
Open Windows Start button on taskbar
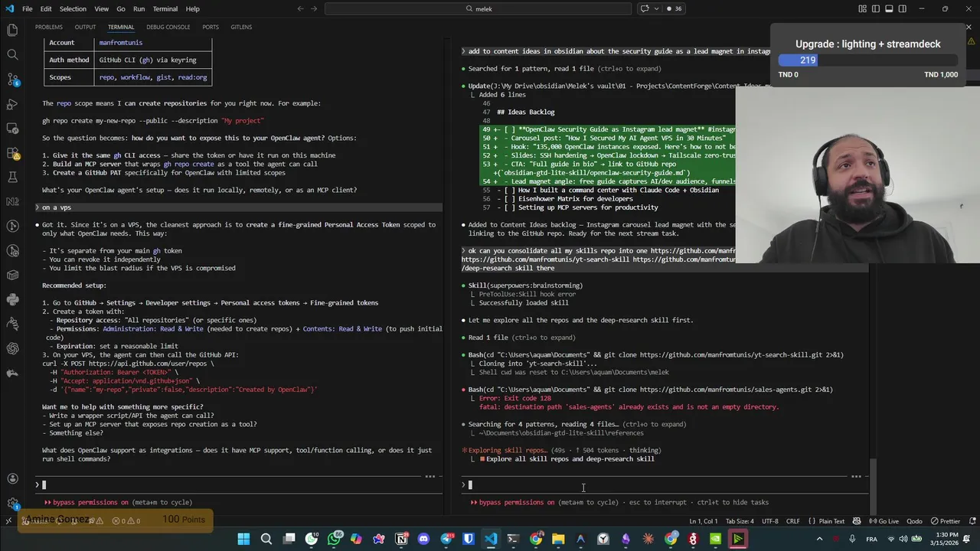point(243,540)
